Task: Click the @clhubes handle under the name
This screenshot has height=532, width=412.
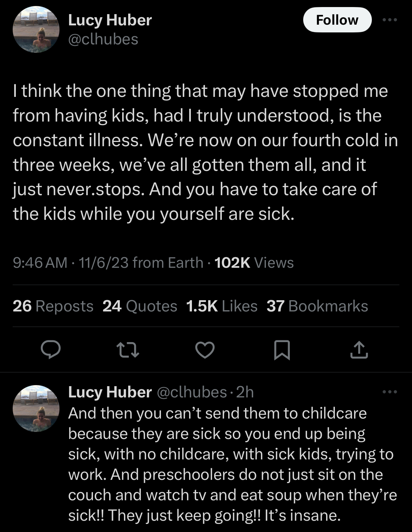Action: (103, 39)
